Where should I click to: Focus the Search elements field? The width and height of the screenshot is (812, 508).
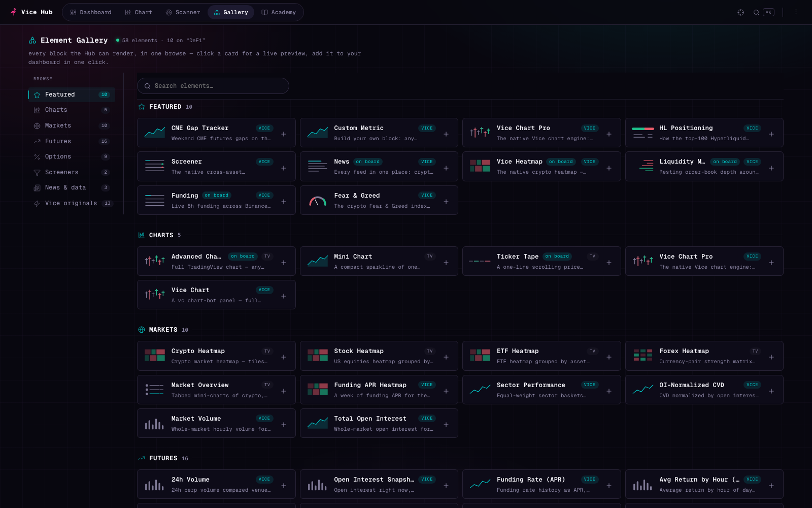[213, 86]
